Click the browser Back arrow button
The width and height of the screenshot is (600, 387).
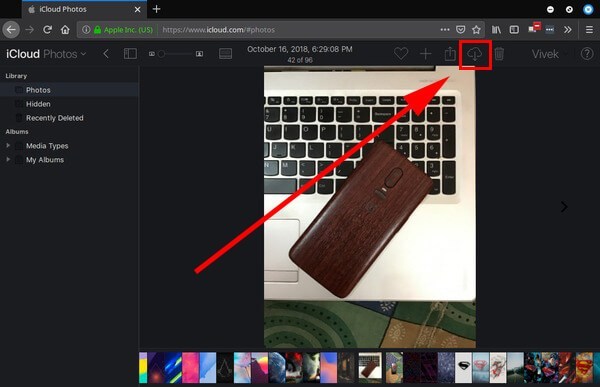[x=11, y=29]
